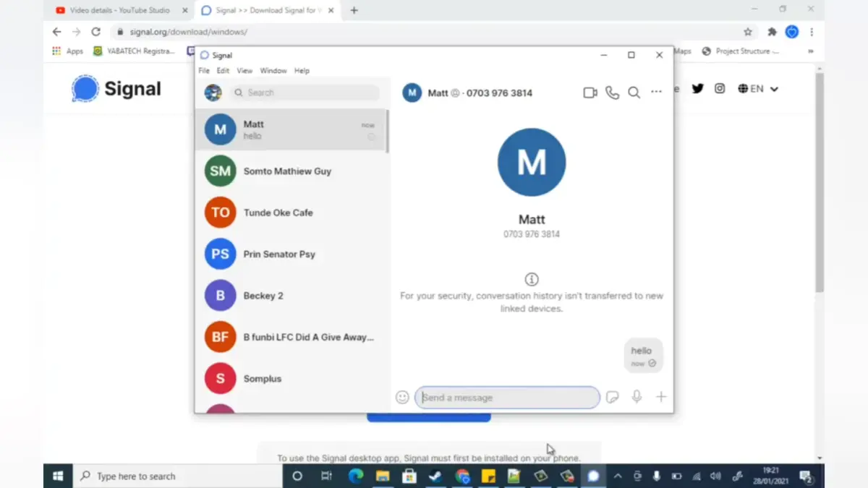Go back in Chrome
Screen dimensions: 868x488
pyautogui.click(x=56, y=32)
